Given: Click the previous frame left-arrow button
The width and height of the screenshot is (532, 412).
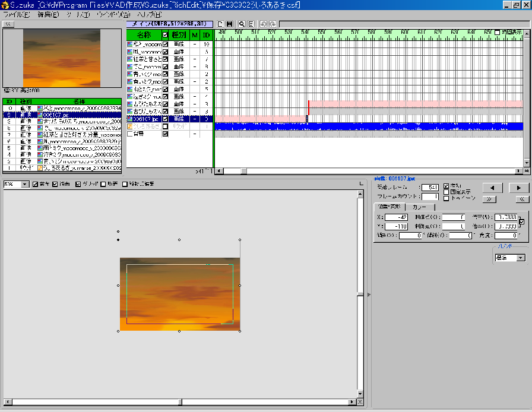Looking at the screenshot, I should click(492, 188).
